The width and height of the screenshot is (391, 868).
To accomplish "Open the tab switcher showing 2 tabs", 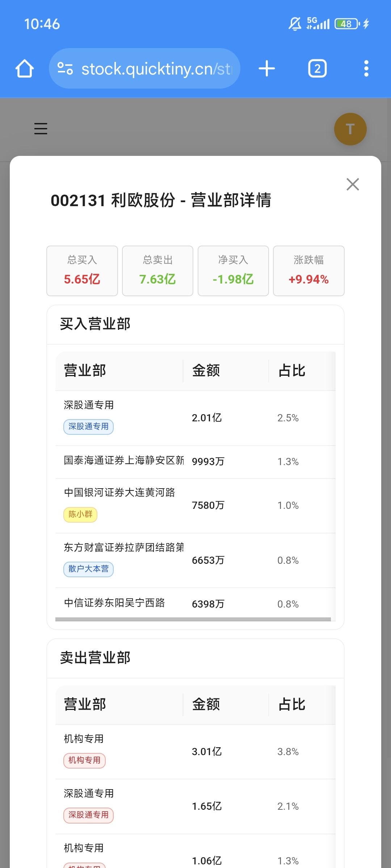I will 317,68.
